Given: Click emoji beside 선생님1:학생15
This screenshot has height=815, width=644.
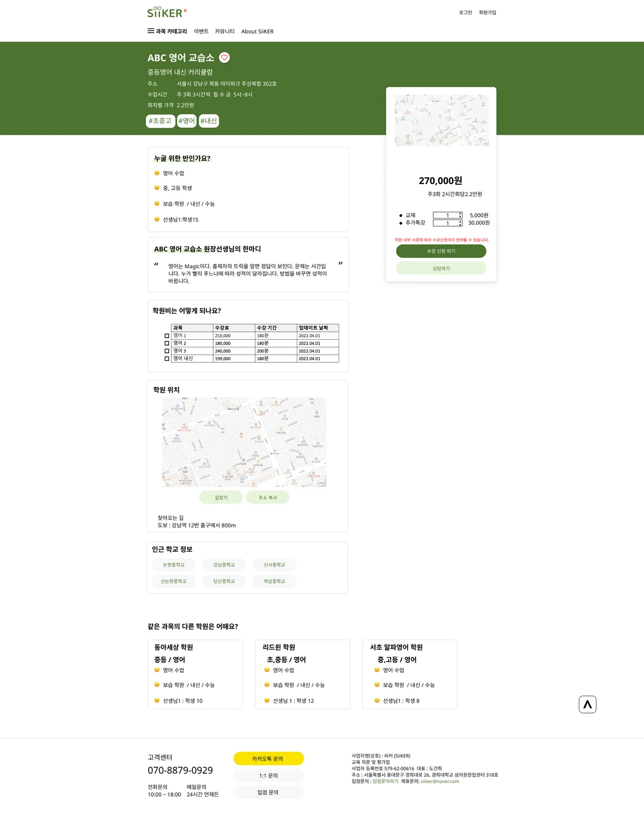Looking at the screenshot, I should (157, 219).
